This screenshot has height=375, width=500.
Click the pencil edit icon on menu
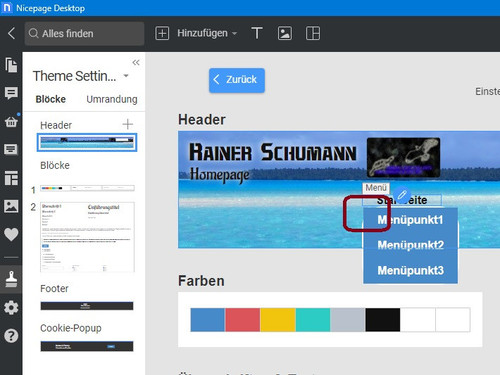[402, 194]
